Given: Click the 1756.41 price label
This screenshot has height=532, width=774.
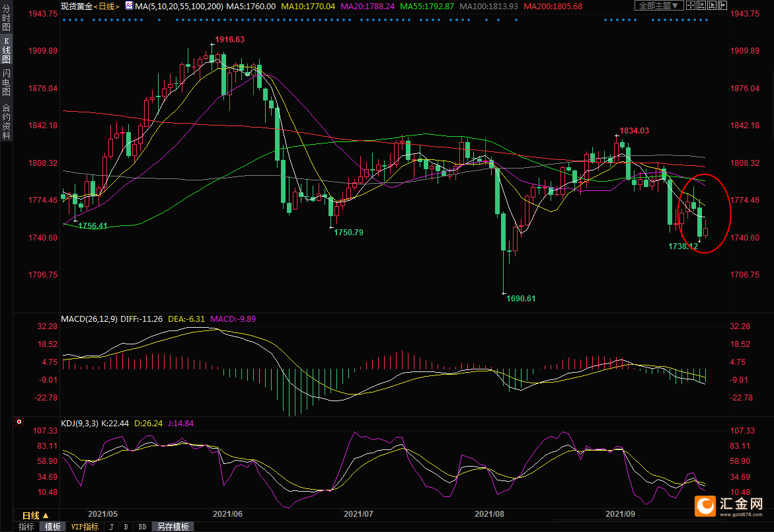Looking at the screenshot, I should pos(93,226).
